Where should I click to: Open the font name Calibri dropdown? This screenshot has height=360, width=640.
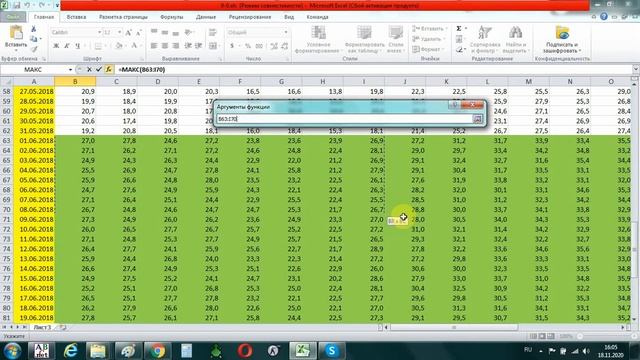pos(99,32)
